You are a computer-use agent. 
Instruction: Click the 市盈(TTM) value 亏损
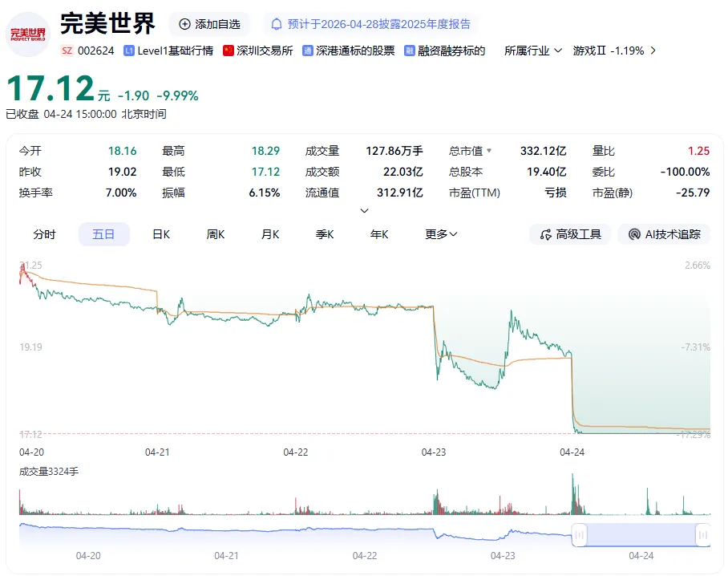click(x=556, y=193)
